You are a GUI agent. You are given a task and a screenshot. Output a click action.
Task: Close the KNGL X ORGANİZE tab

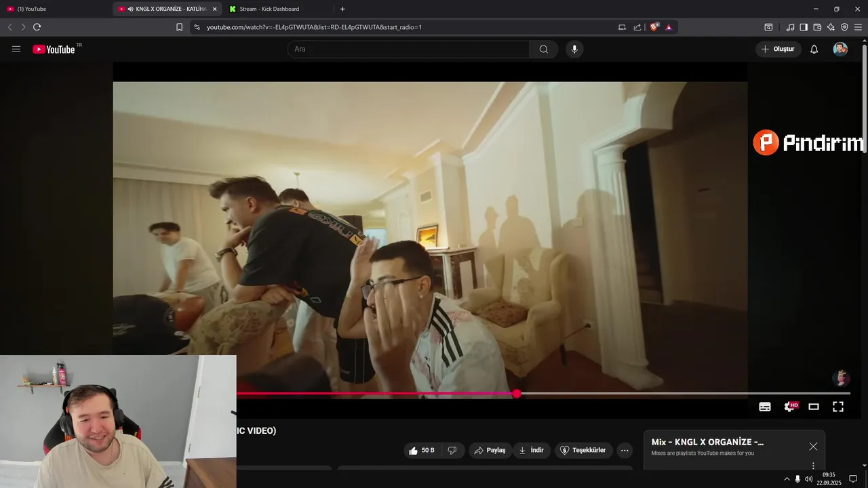click(214, 9)
